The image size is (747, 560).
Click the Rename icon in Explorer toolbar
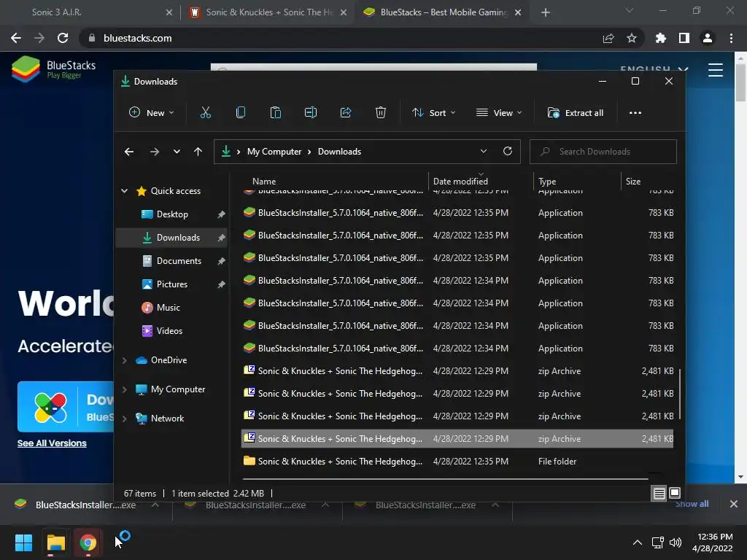(x=311, y=113)
